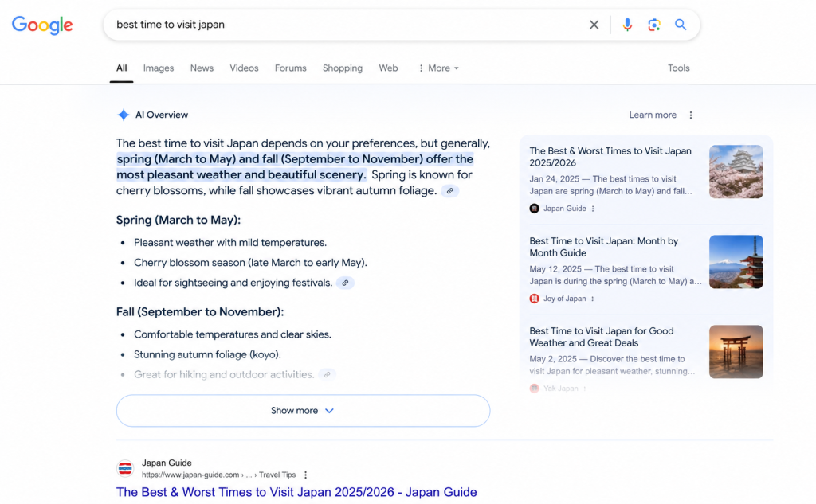Open source link icon after 'enjoying festivals'
This screenshot has width=816, height=504.
[345, 283]
